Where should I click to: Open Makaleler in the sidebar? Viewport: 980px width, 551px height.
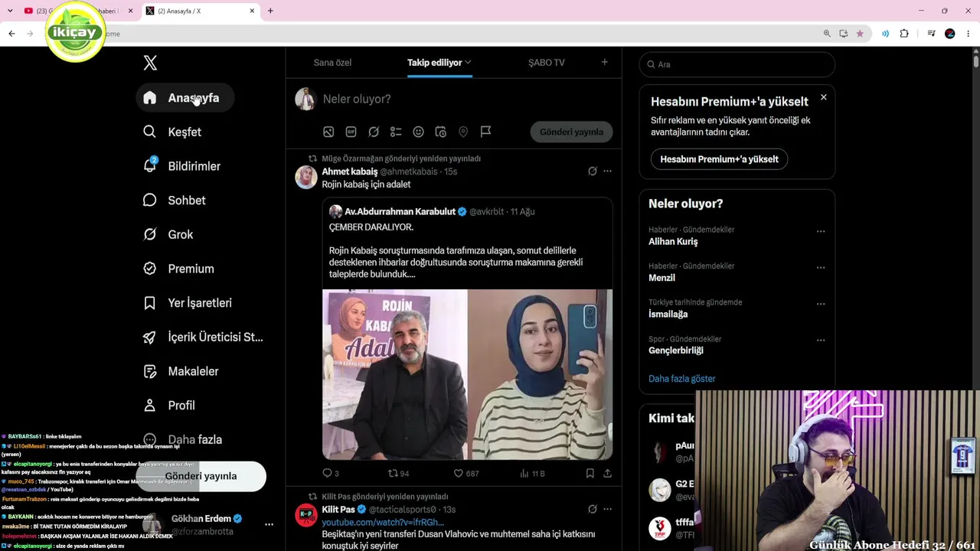[183, 371]
